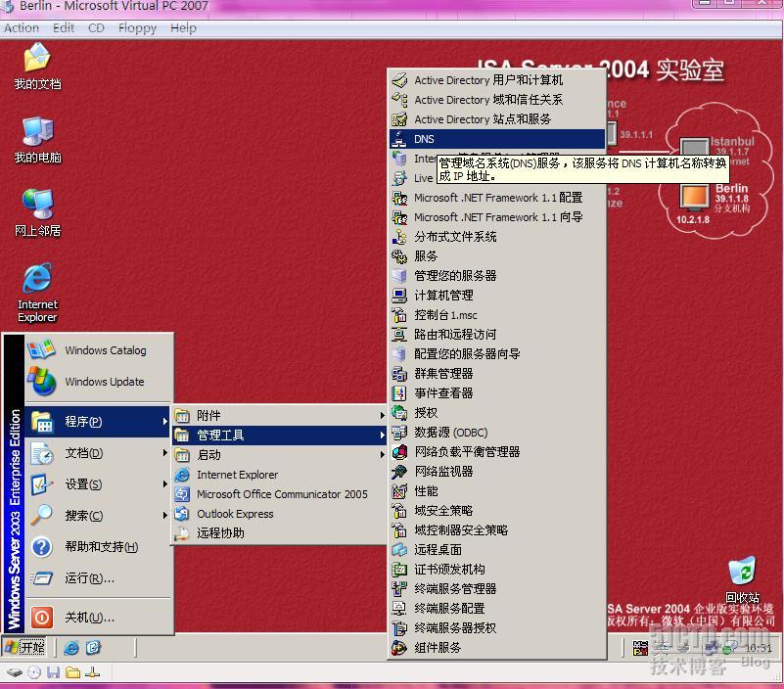Open Component Services (组件服务) entry
The image size is (784, 689).
click(497, 648)
